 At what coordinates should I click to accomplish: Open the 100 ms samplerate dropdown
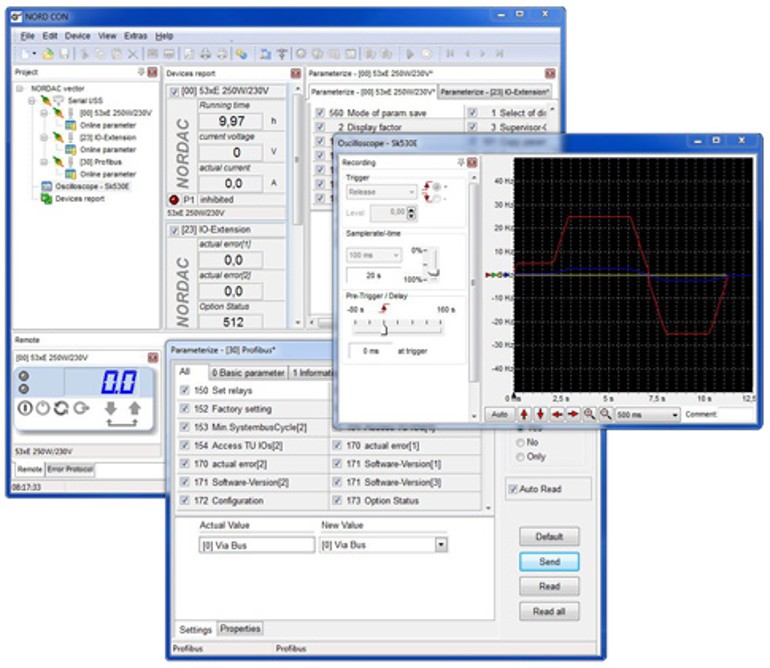(x=374, y=255)
